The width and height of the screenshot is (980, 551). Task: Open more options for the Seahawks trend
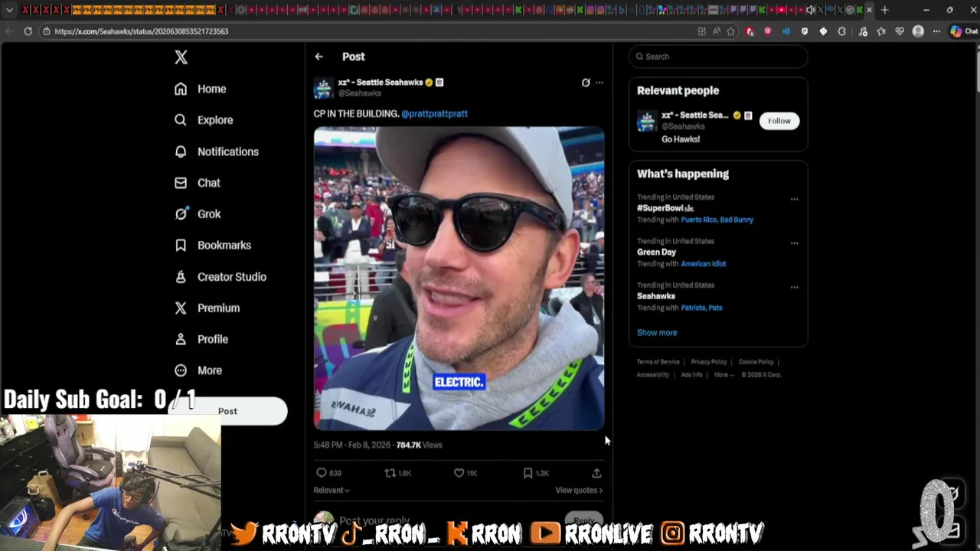[794, 288]
